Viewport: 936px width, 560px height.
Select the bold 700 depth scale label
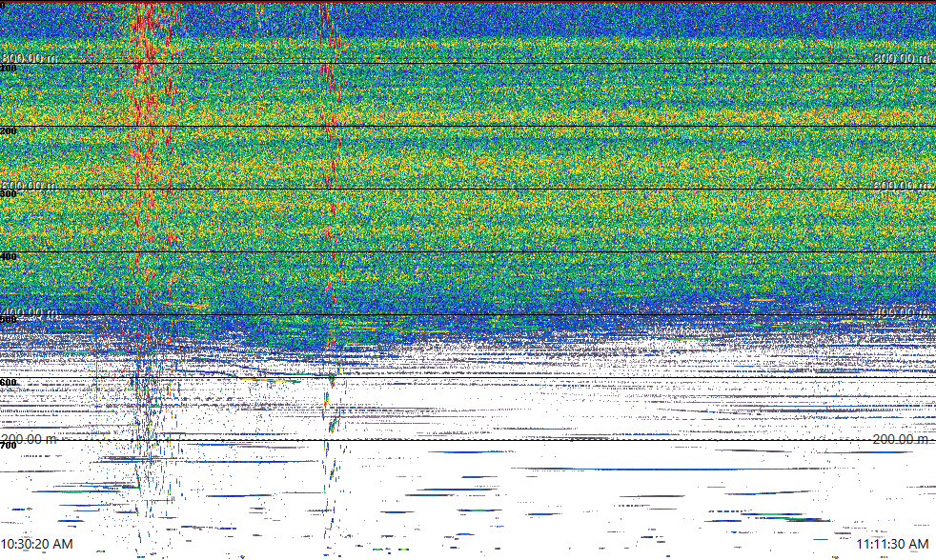(x=9, y=446)
